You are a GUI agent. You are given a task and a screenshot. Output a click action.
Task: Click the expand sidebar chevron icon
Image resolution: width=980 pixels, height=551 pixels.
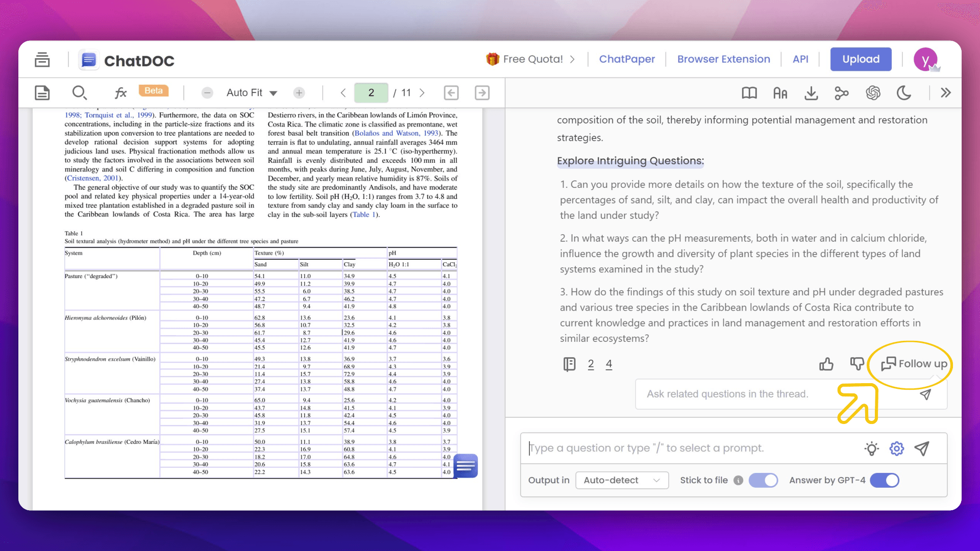click(946, 93)
